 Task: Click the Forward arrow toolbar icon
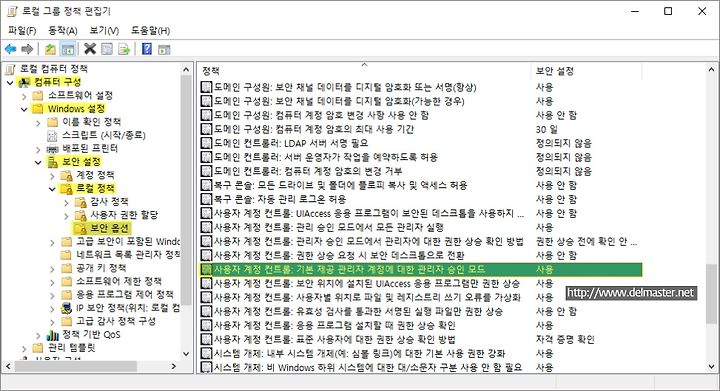27,49
